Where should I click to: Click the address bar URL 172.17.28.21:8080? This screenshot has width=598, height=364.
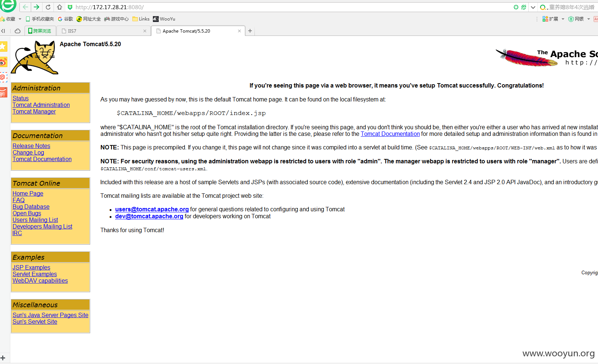(109, 7)
